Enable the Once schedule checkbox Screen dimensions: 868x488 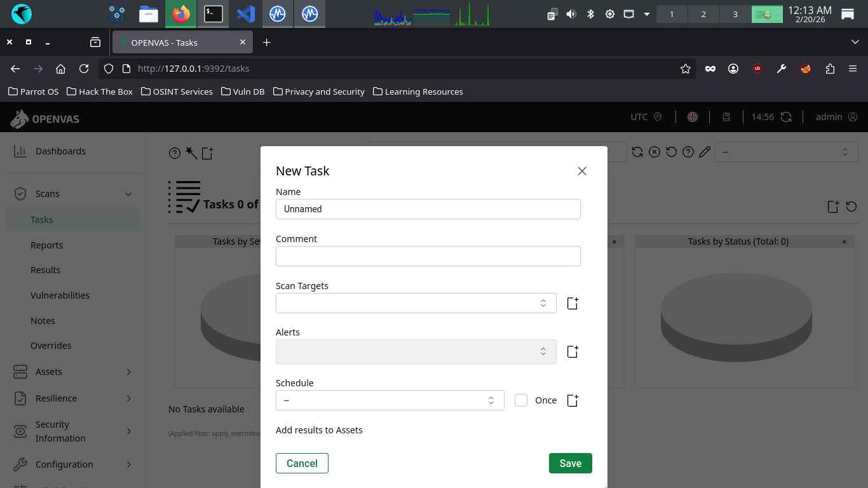coord(521,400)
